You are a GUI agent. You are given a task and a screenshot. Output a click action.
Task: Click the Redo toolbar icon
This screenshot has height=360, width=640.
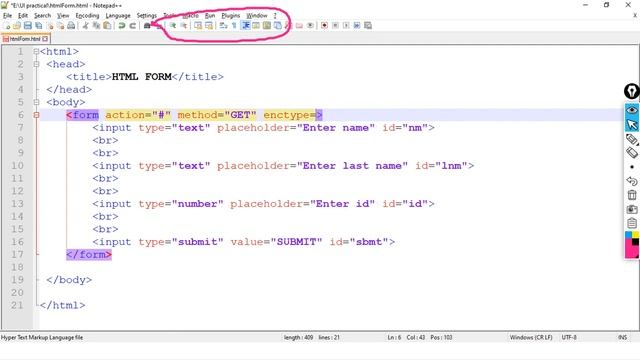[133, 25]
